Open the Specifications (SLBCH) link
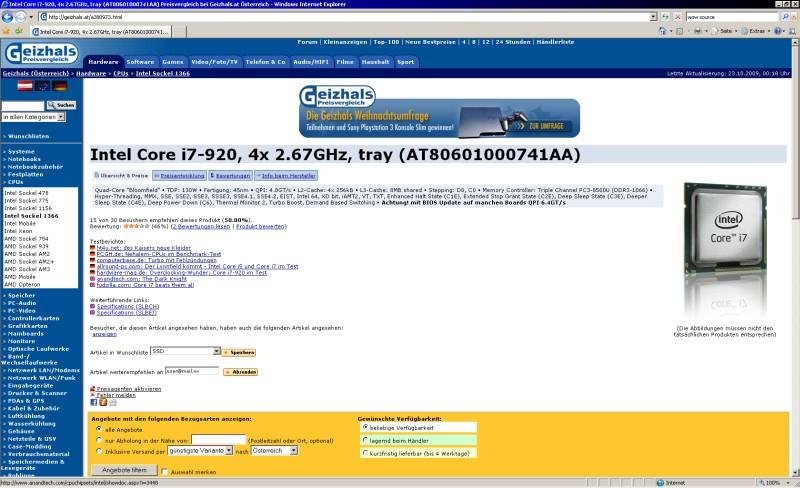This screenshot has height=488, width=800. 128,307
